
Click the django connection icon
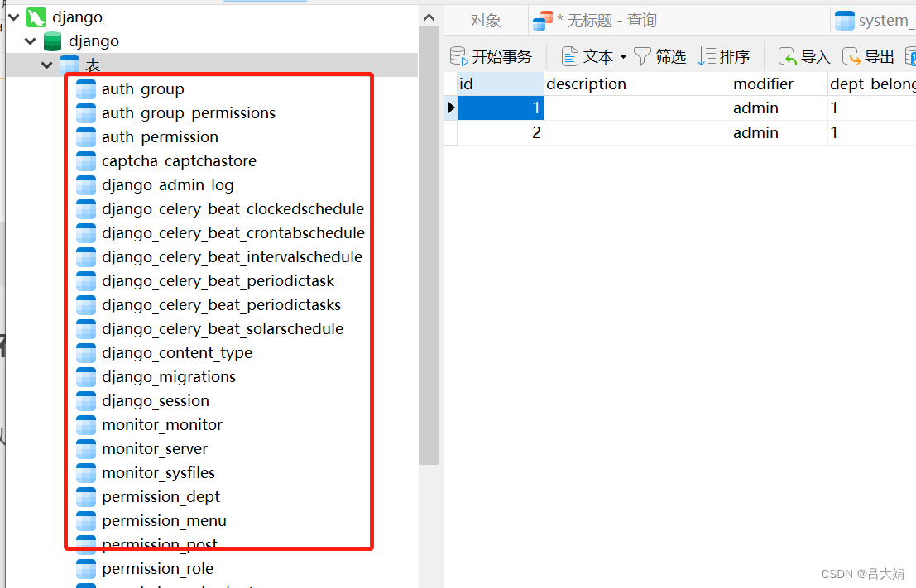36,17
